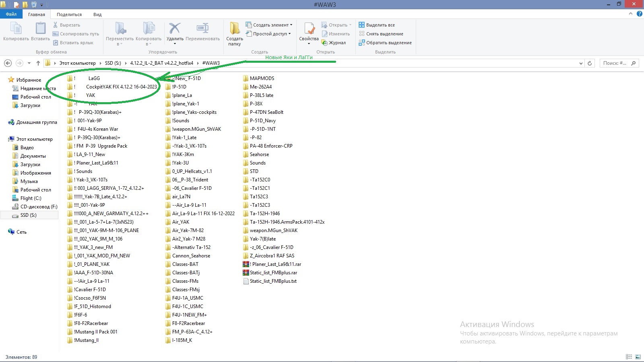Create a new folder (Создать папку)

coord(234,34)
